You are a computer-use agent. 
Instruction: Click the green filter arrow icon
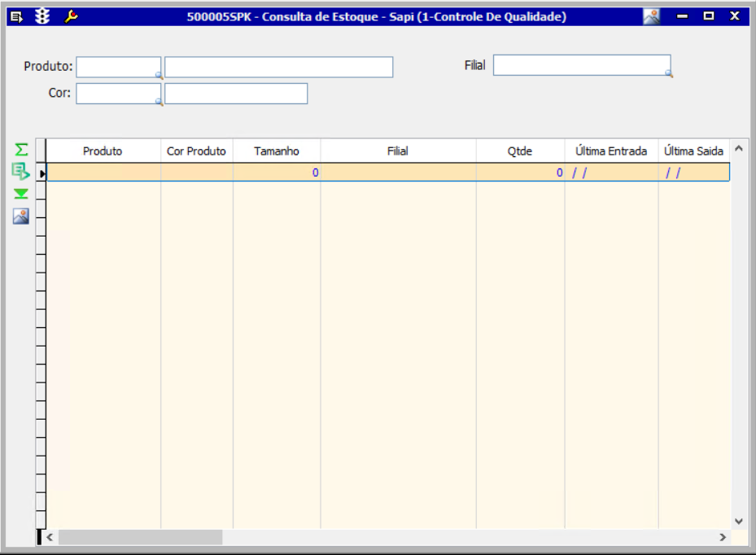[20, 194]
